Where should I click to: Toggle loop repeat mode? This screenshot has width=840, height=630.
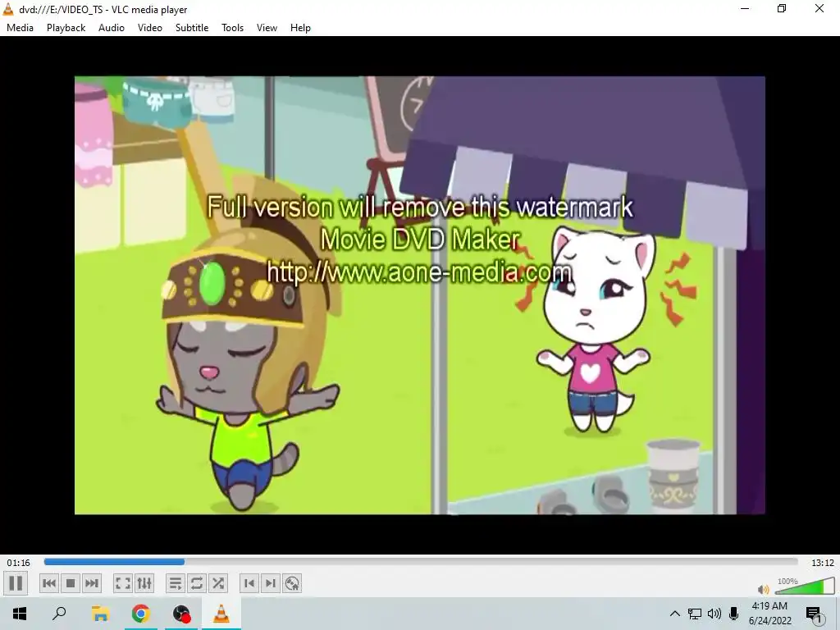click(197, 583)
